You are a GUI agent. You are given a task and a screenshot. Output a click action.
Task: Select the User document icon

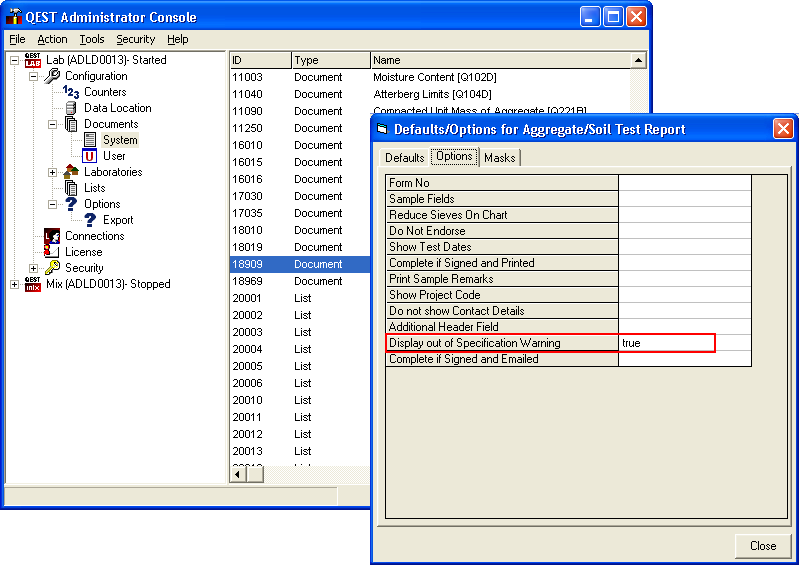90,156
